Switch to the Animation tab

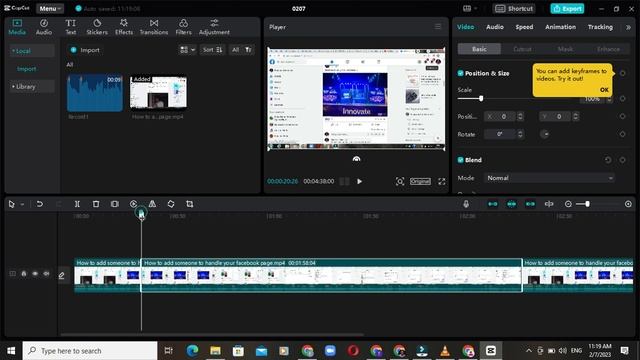click(x=560, y=27)
